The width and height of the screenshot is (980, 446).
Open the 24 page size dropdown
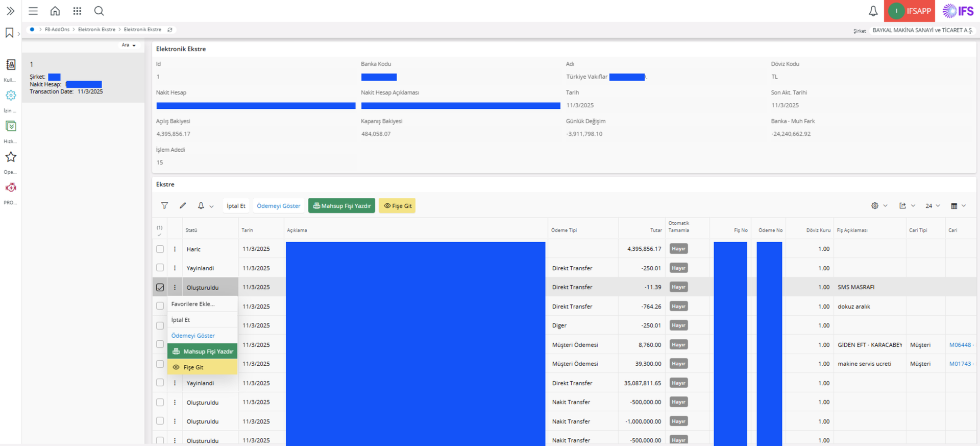933,205
